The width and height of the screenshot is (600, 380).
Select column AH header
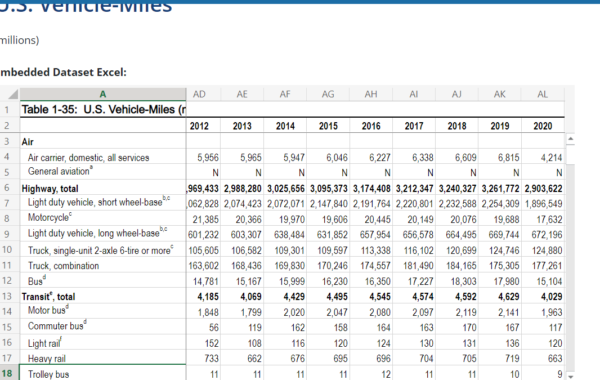click(371, 94)
